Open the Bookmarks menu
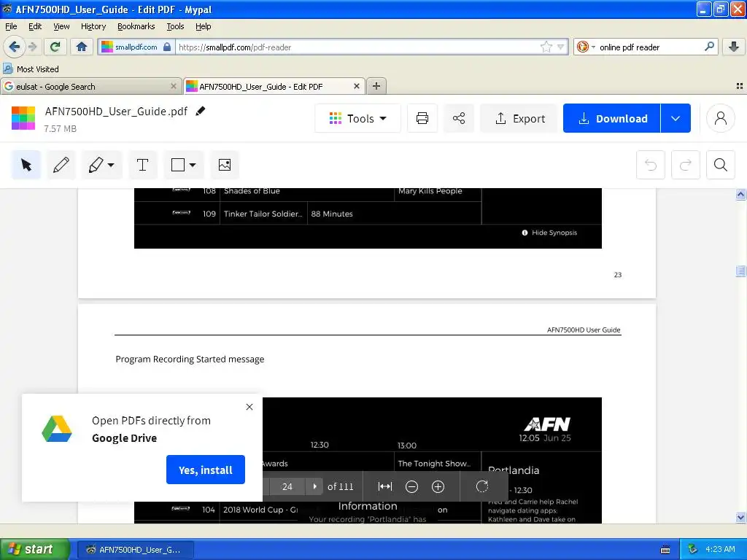 coord(136,26)
